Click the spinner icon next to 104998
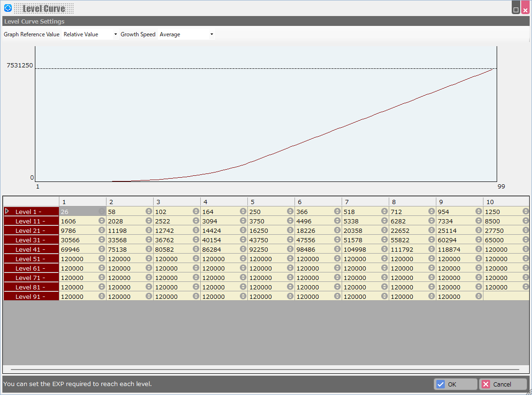 (x=385, y=249)
